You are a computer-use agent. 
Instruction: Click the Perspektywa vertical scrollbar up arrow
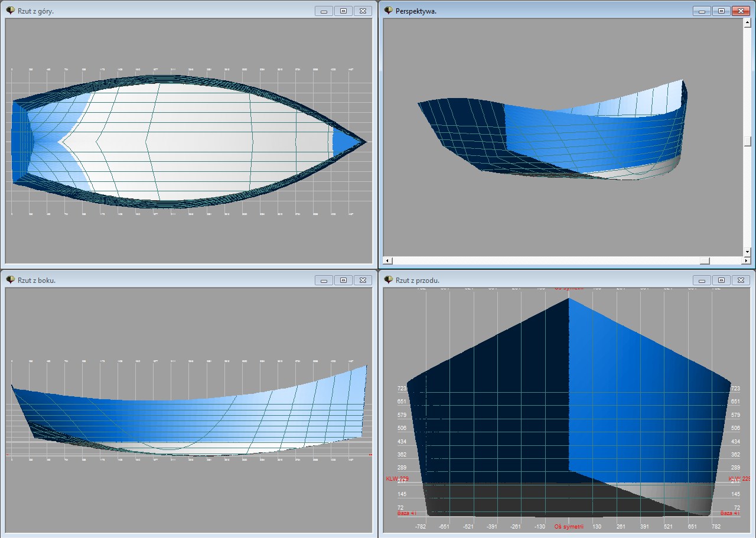747,24
